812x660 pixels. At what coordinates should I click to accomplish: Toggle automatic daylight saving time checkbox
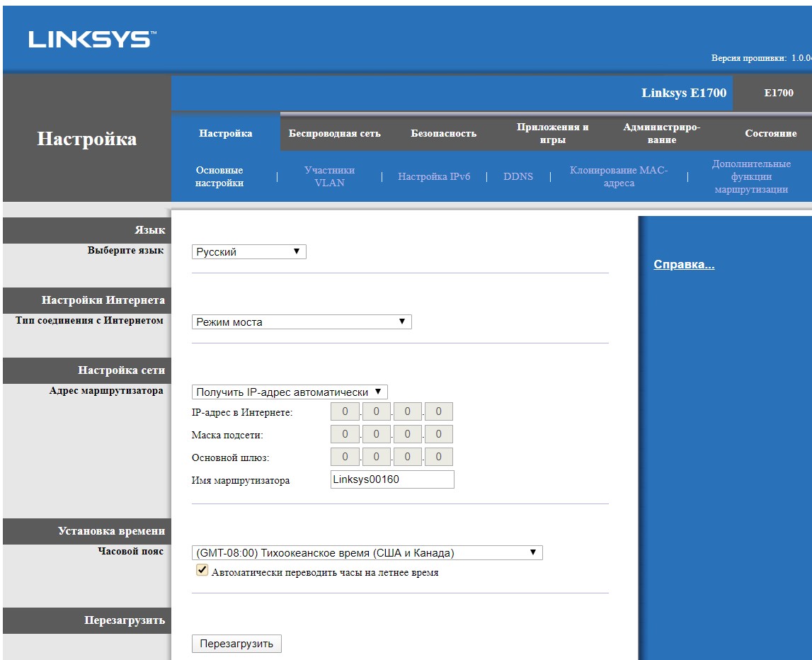pos(202,570)
